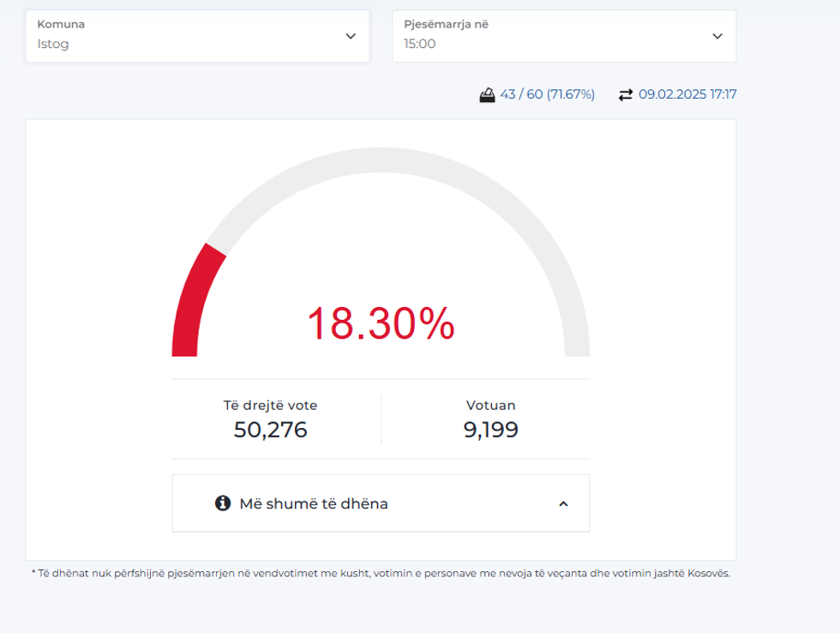840x633 pixels.
Task: Click the Komuna field label
Action: pyautogui.click(x=61, y=25)
